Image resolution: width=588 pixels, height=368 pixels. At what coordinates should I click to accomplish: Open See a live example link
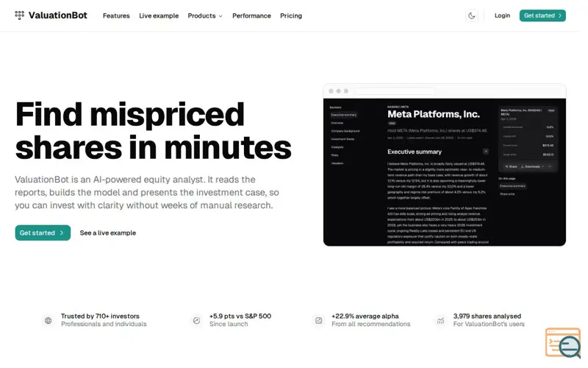coord(108,233)
